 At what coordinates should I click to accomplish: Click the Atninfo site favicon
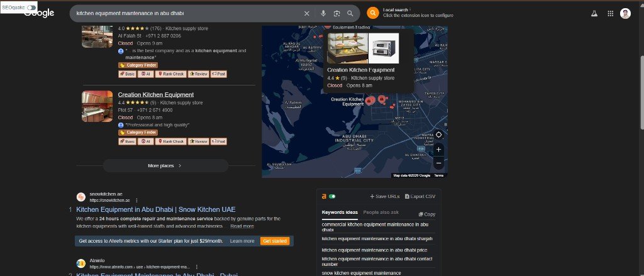81,263
